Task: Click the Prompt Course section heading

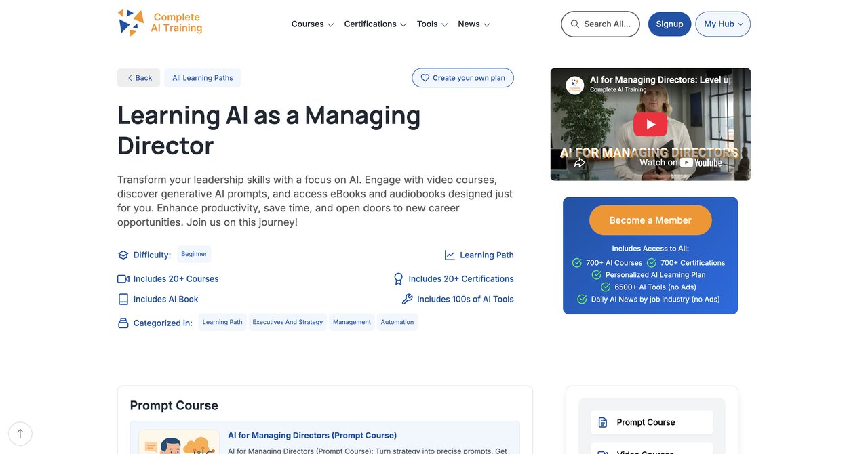Action: [x=174, y=405]
